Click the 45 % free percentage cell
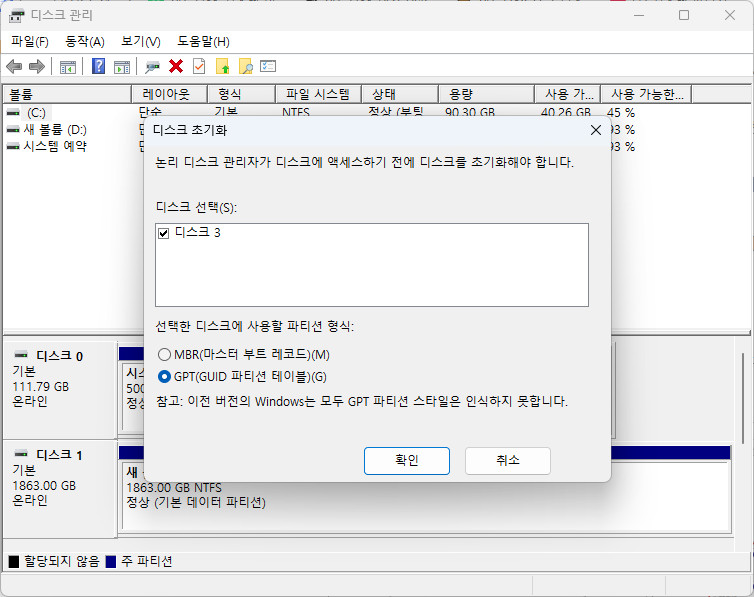The width and height of the screenshot is (754, 597). point(621,113)
